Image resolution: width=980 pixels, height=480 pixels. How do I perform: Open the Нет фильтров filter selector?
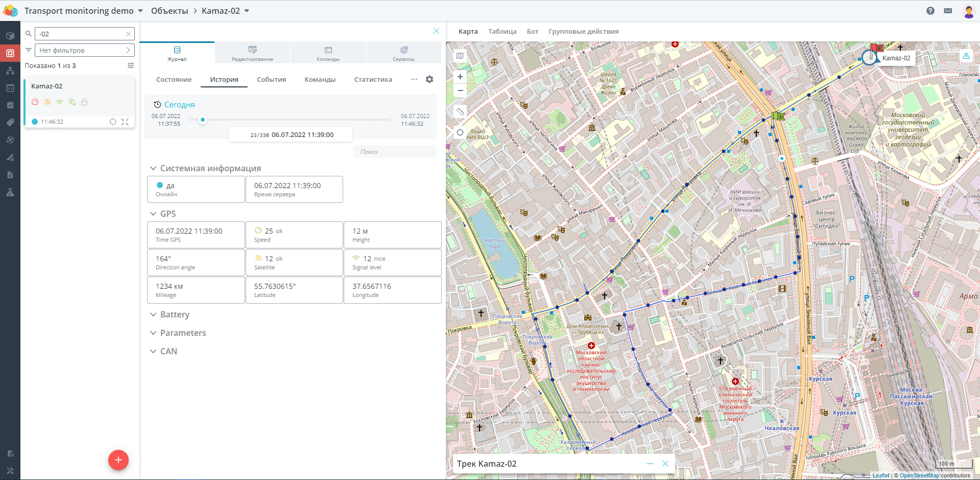[x=85, y=50]
